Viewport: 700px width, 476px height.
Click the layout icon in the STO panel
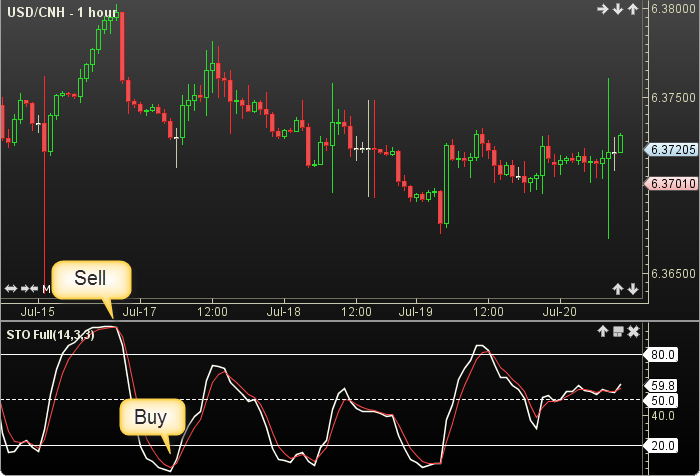618,331
